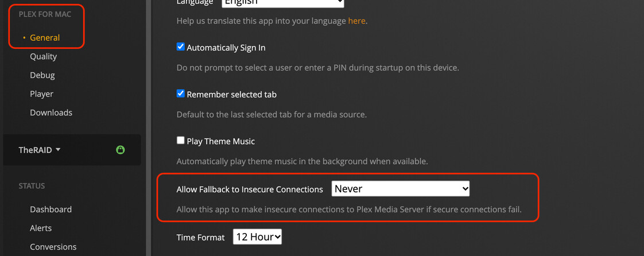Image resolution: width=644 pixels, height=256 pixels.
Task: Open the Insecure Connections fallback dropdown
Action: [x=400, y=189]
